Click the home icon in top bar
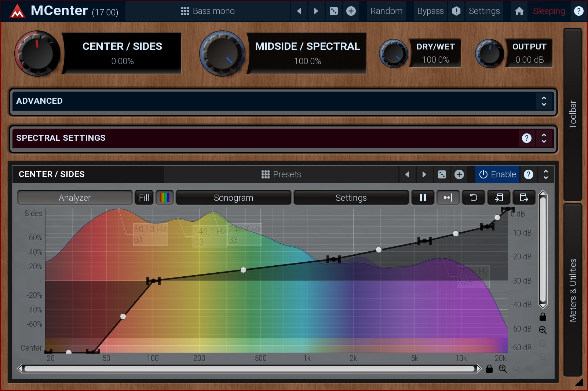Screen dimensions: 588x391 tap(519, 11)
